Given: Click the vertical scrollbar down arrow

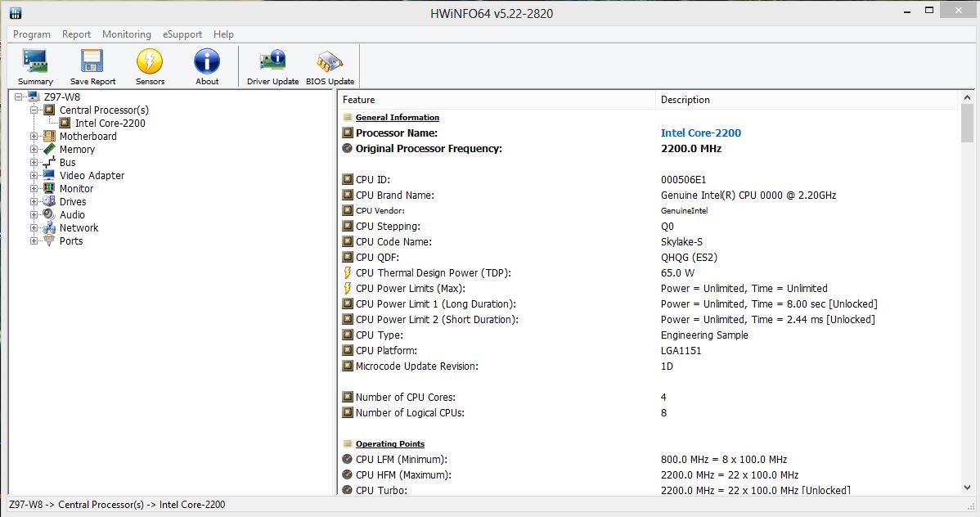Looking at the screenshot, I should [967, 488].
